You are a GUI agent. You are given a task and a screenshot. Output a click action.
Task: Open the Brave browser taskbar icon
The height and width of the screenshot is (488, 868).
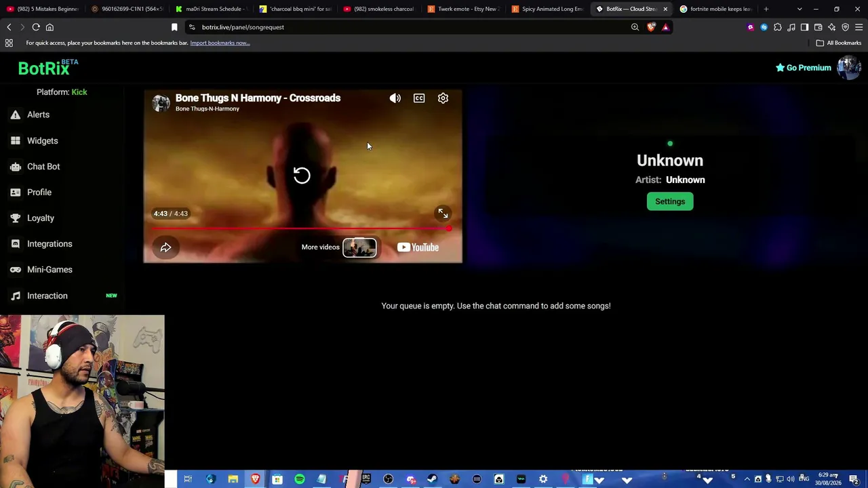pos(255,479)
